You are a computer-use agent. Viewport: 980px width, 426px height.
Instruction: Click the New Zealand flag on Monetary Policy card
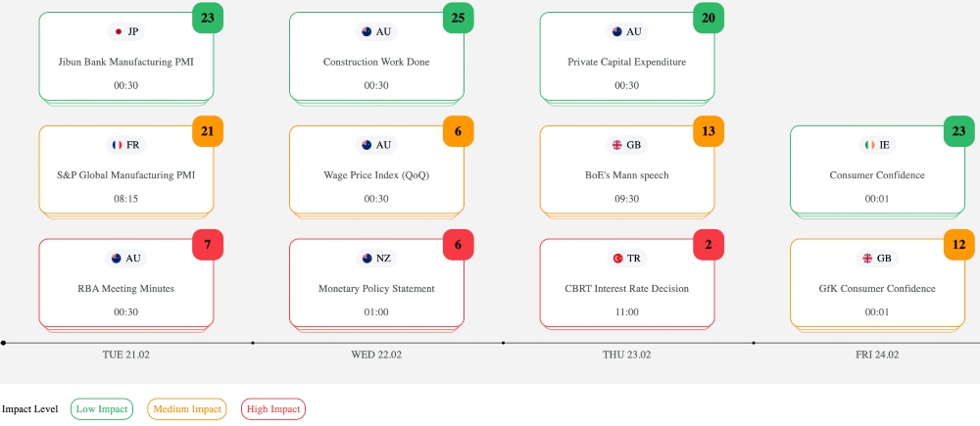tap(367, 259)
